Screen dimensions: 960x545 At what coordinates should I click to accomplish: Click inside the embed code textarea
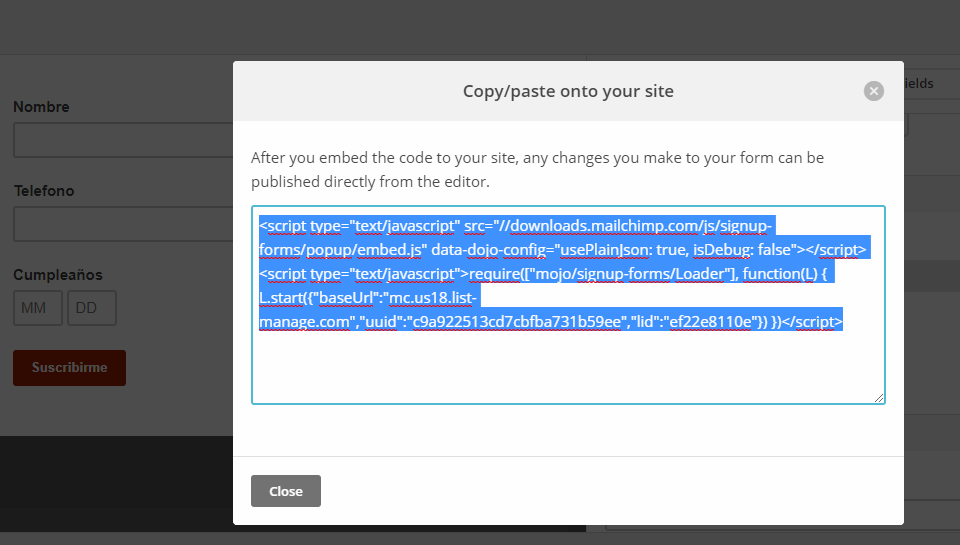pyautogui.click(x=568, y=305)
